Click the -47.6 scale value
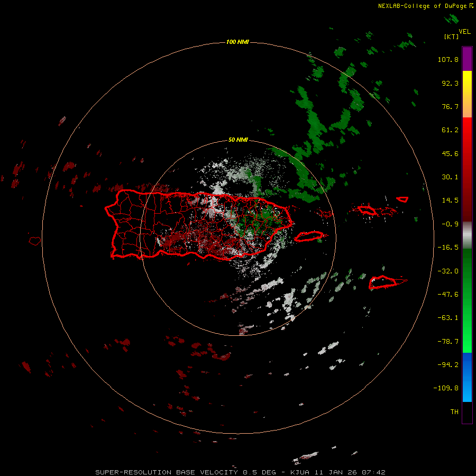 coord(448,295)
